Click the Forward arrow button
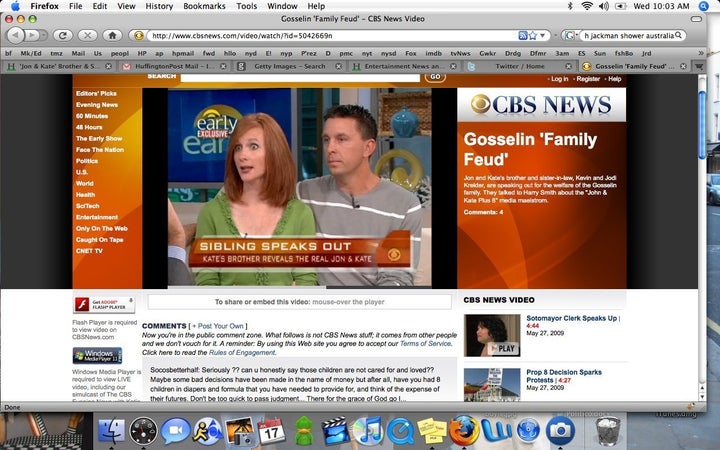This screenshot has width=720, height=450. click(x=32, y=35)
